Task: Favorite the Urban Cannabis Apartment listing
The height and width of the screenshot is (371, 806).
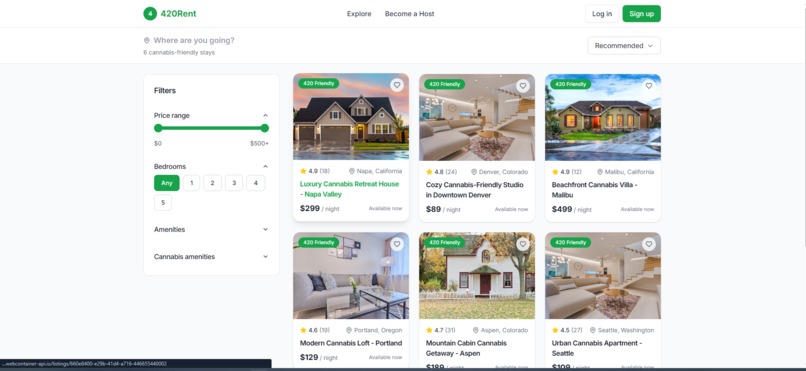Action: (649, 244)
